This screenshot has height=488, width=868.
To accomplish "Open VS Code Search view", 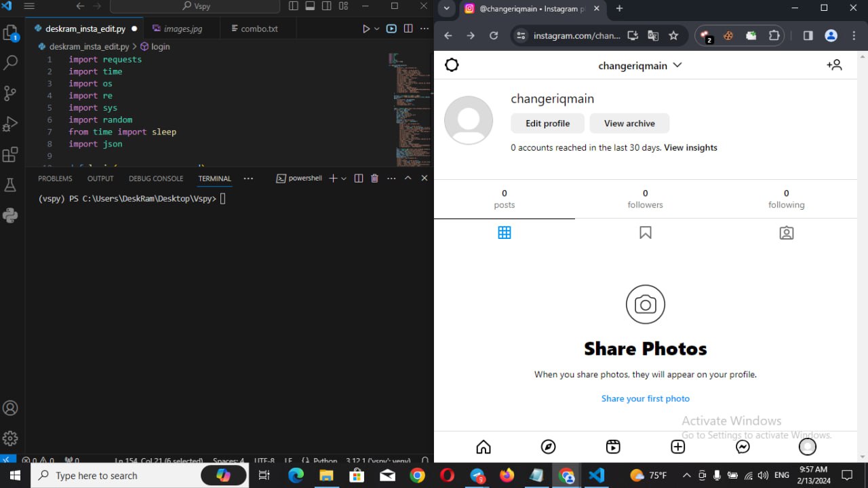I will pyautogui.click(x=10, y=62).
